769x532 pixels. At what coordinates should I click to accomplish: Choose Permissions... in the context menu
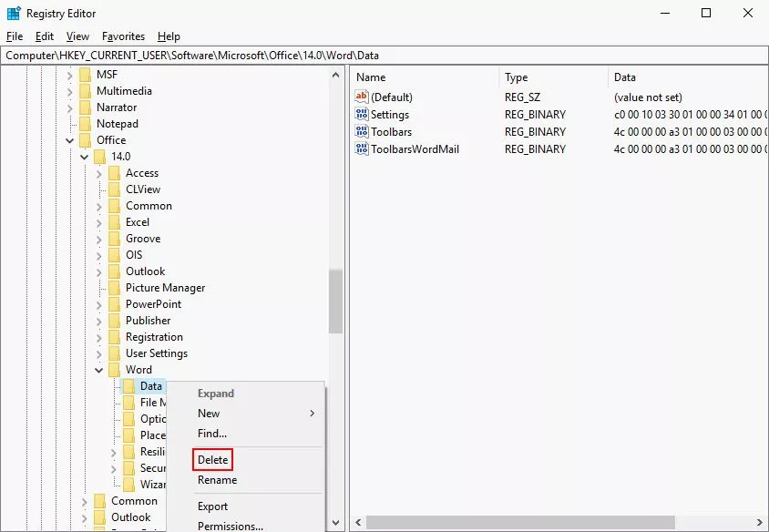pyautogui.click(x=230, y=526)
